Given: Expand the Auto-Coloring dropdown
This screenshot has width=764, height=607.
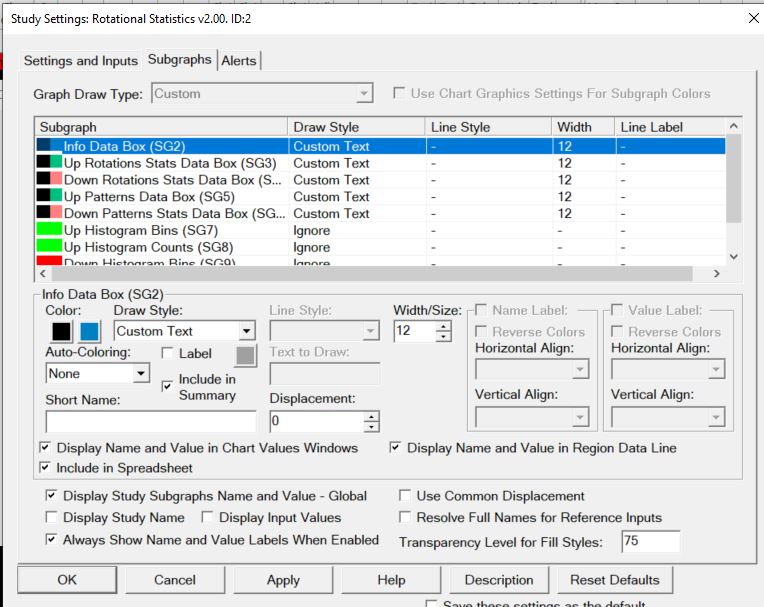Looking at the screenshot, I should (141, 373).
